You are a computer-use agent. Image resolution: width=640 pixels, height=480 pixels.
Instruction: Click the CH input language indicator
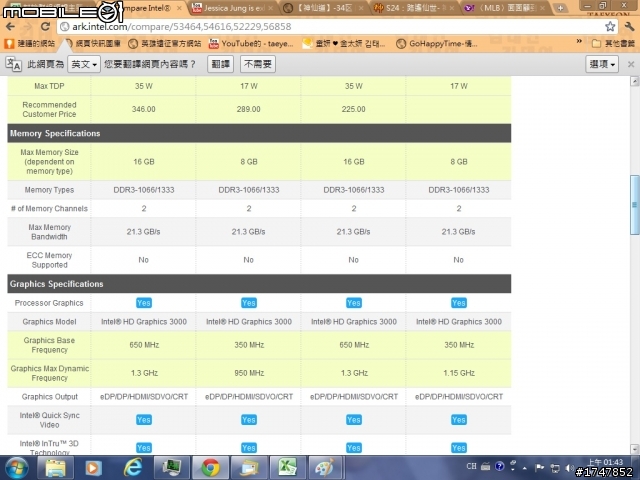click(471, 466)
